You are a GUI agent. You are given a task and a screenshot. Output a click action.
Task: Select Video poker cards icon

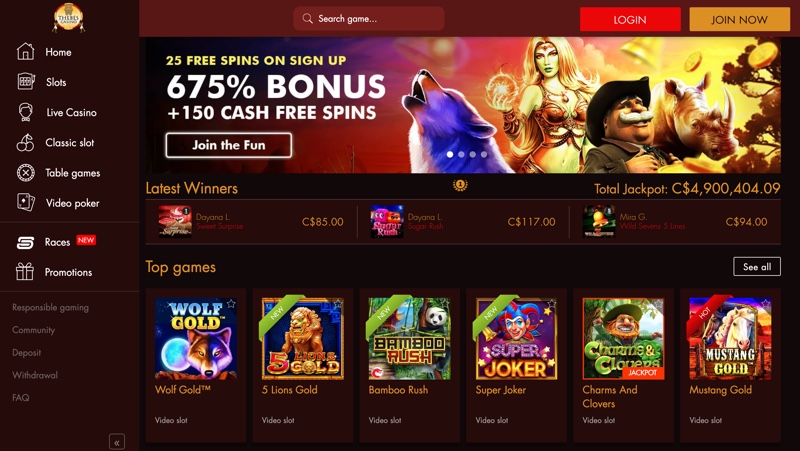[26, 203]
